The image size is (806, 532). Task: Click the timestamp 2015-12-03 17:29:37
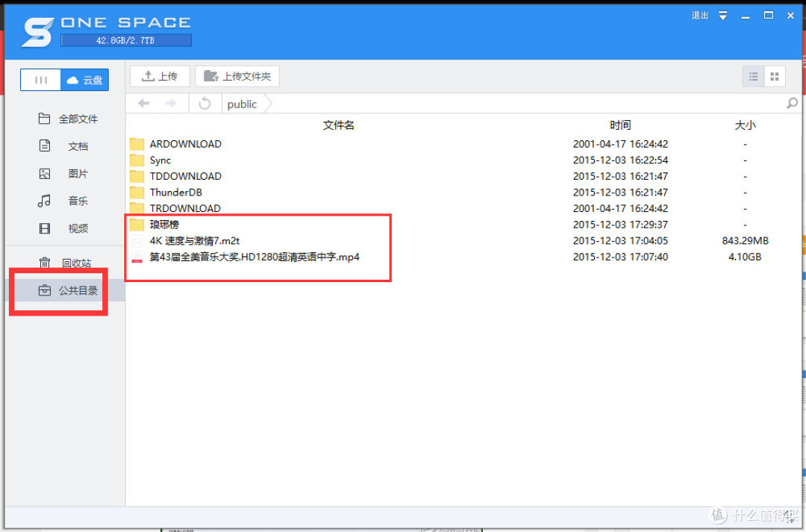(620, 225)
